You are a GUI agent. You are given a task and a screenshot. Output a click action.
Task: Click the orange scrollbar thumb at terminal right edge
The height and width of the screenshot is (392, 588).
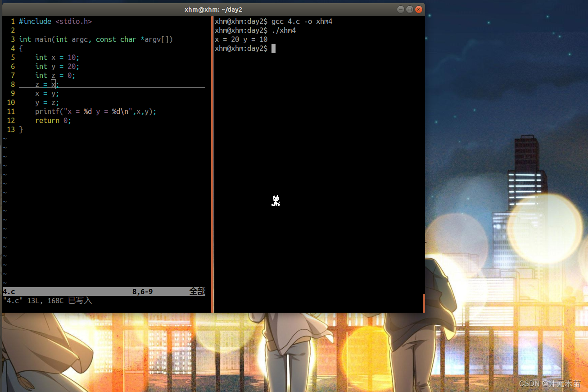click(x=424, y=303)
